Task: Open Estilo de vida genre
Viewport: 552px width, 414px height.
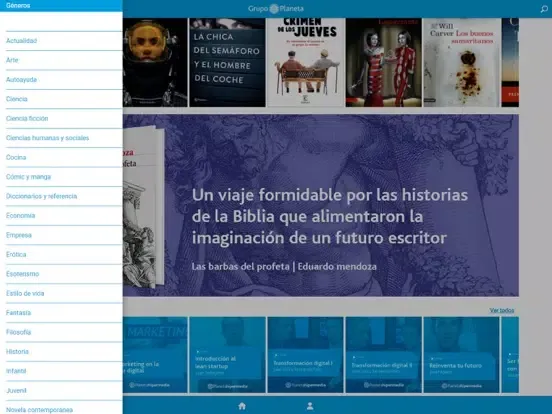Action: tap(61, 293)
